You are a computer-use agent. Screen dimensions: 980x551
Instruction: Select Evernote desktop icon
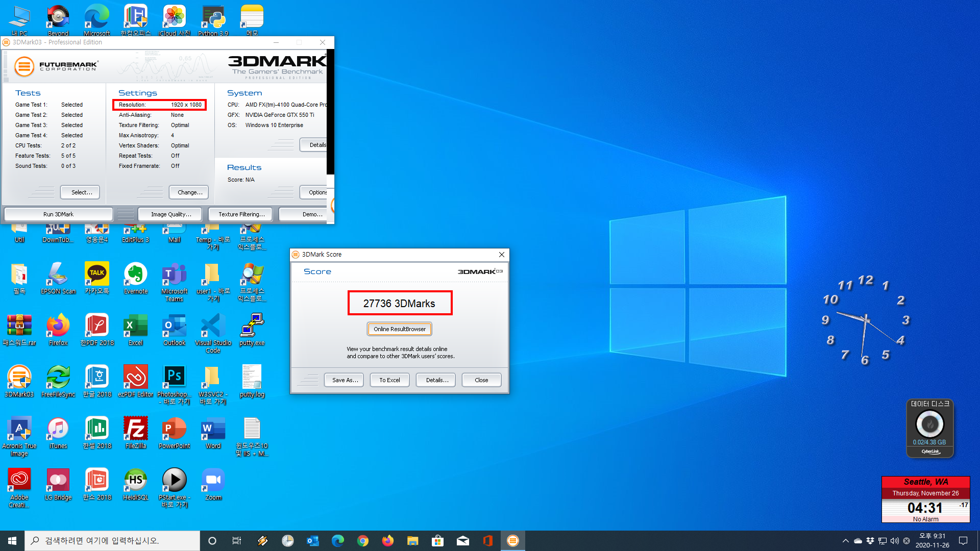pos(136,279)
